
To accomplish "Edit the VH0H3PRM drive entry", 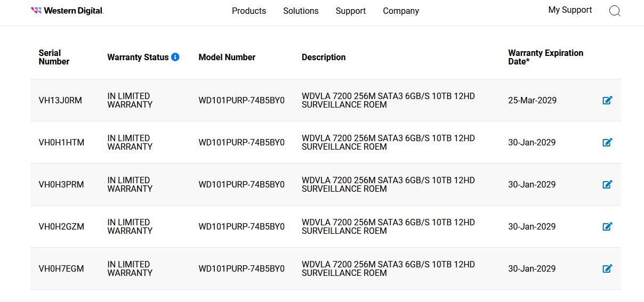I will (607, 184).
